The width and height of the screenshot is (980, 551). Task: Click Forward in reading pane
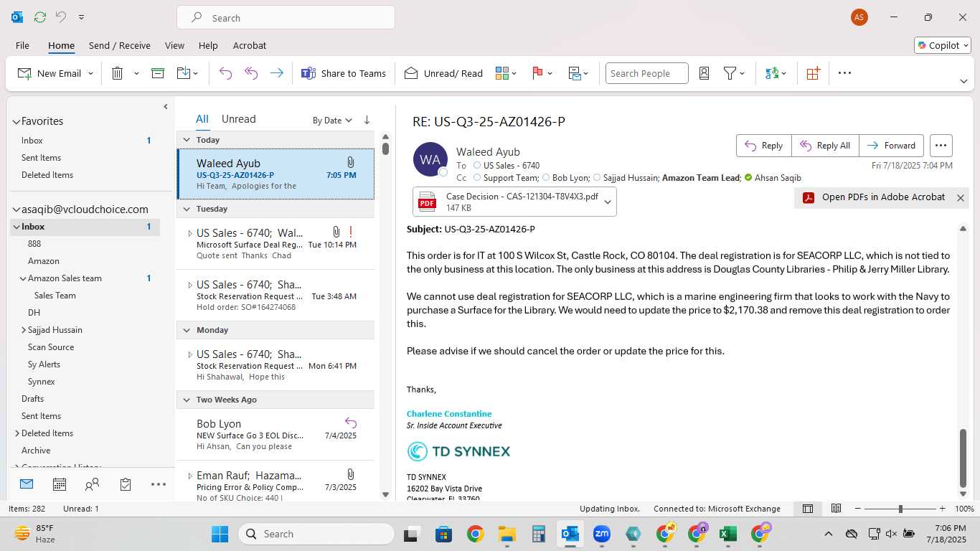pos(891,146)
